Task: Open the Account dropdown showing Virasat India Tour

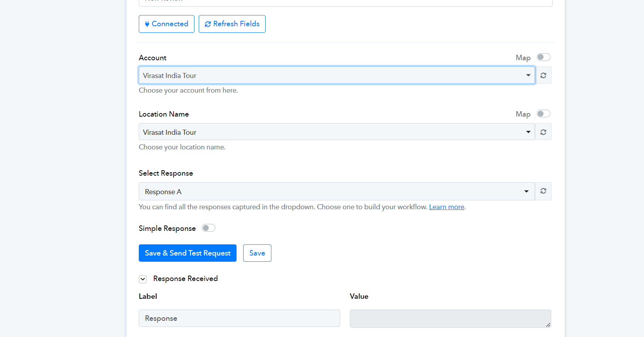Action: point(337,75)
